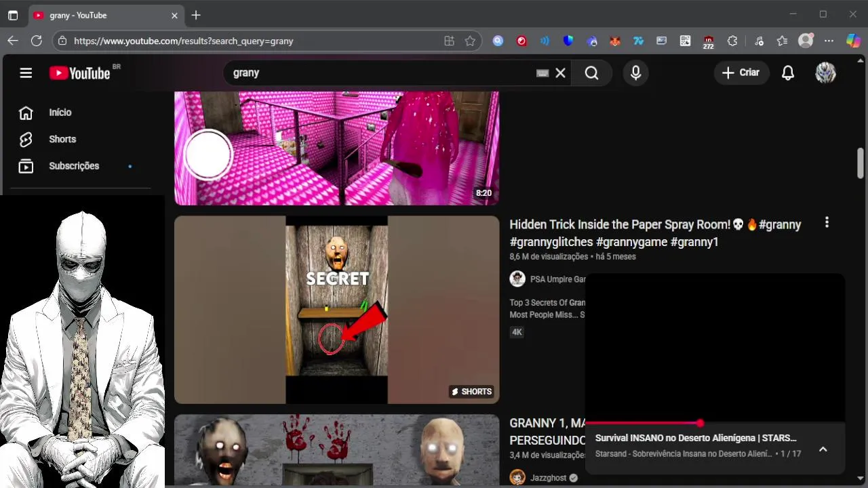Click the 4K badge under the video description
The image size is (868, 488).
click(x=517, y=332)
